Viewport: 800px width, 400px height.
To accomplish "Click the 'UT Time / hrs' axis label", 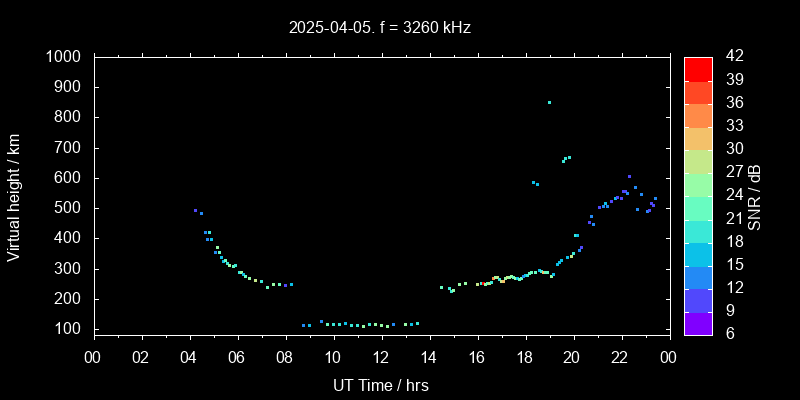I will tap(380, 384).
